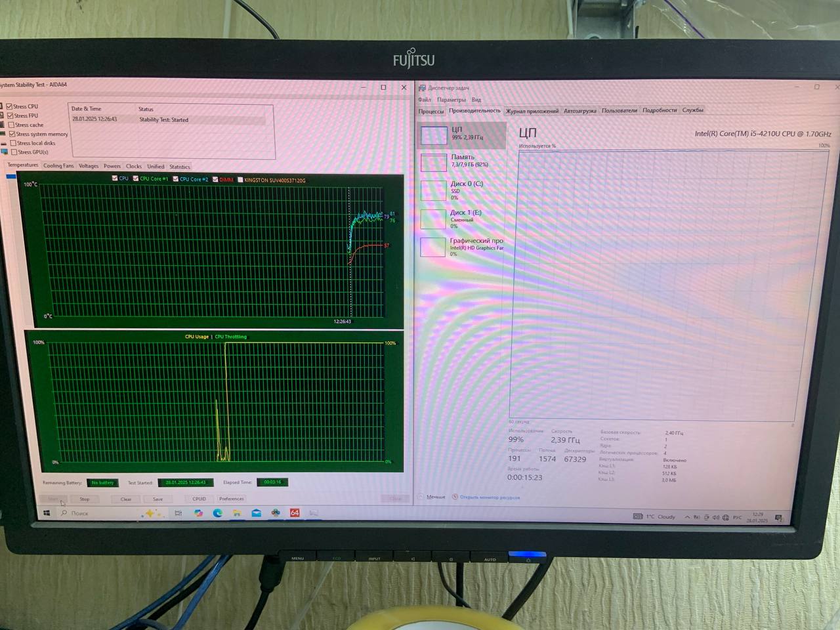Select Диск 0 (C:) in performance list

click(462, 190)
